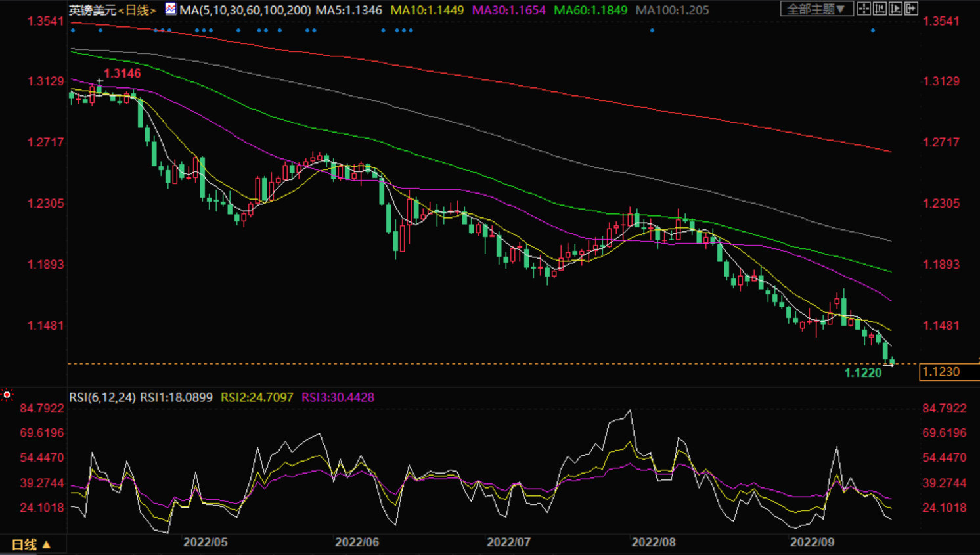Viewport: 980px width, 555px height.
Task: Click the MA indicator chart icon
Action: (171, 9)
